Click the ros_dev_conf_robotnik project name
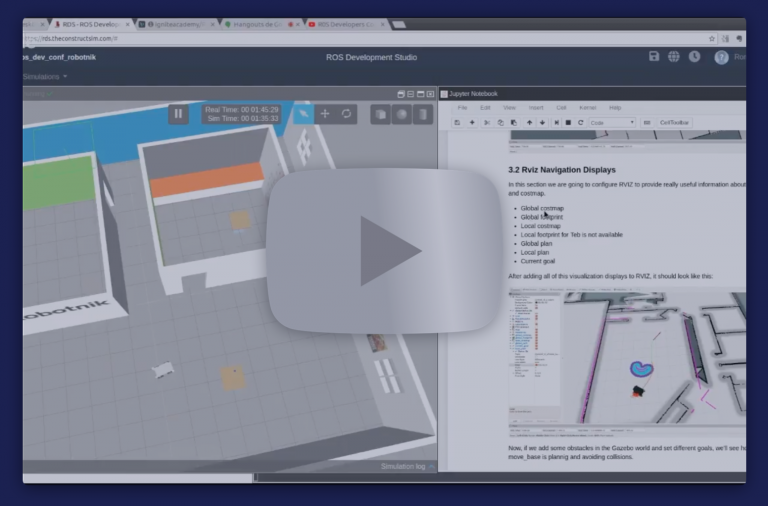 pyautogui.click(x=59, y=57)
